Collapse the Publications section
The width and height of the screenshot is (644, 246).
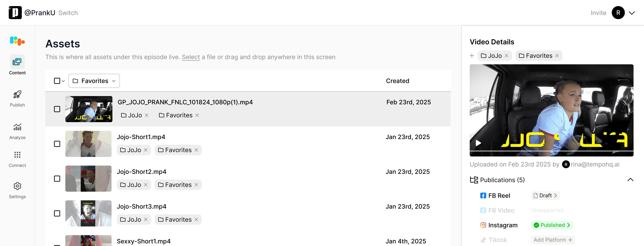(x=630, y=180)
